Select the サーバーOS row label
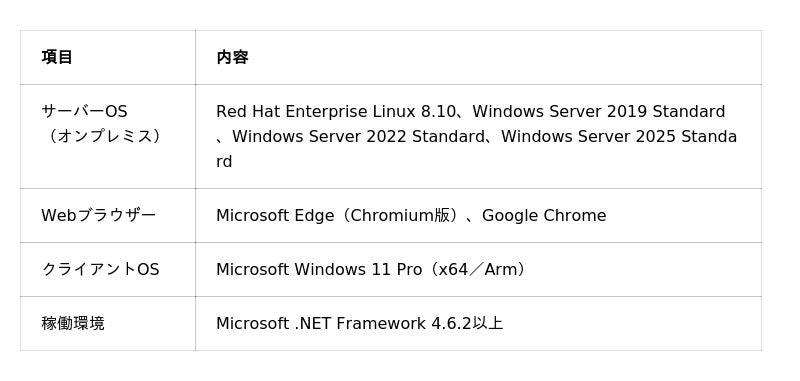 pyautogui.click(x=85, y=111)
